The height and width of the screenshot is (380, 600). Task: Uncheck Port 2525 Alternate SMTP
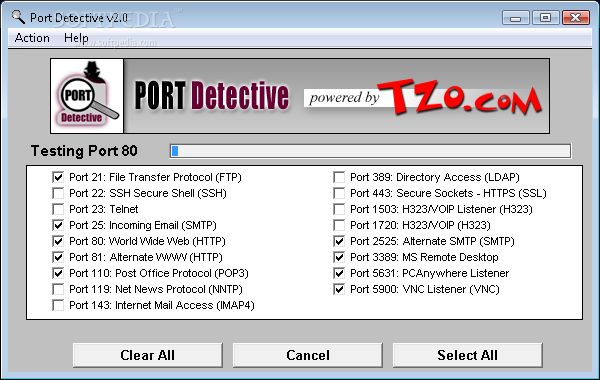(x=339, y=241)
